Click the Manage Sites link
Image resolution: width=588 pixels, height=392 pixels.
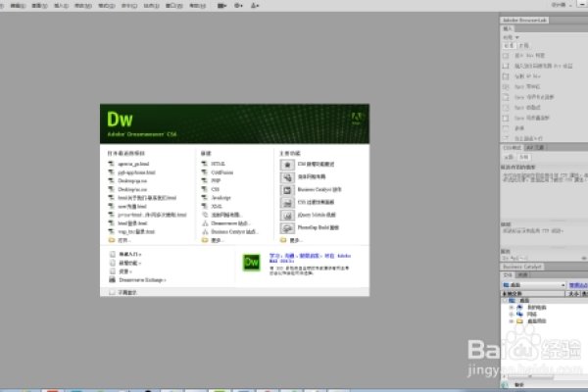(578, 285)
